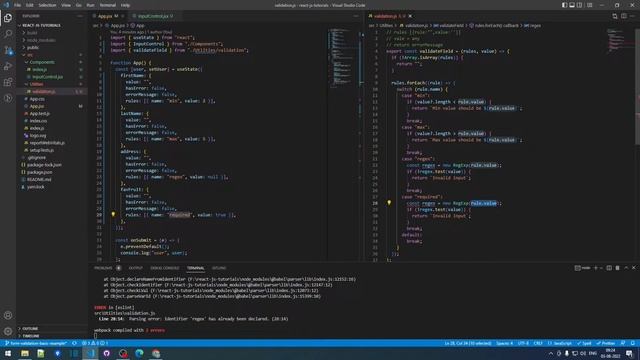Open Windows Start menu
This screenshot has height=360, width=640.
click(x=8, y=353)
